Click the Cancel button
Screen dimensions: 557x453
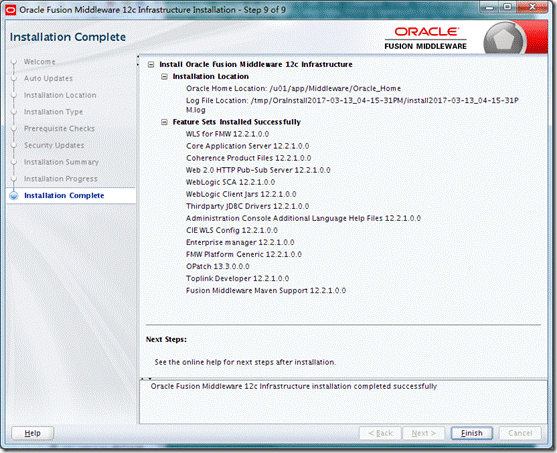point(520,433)
